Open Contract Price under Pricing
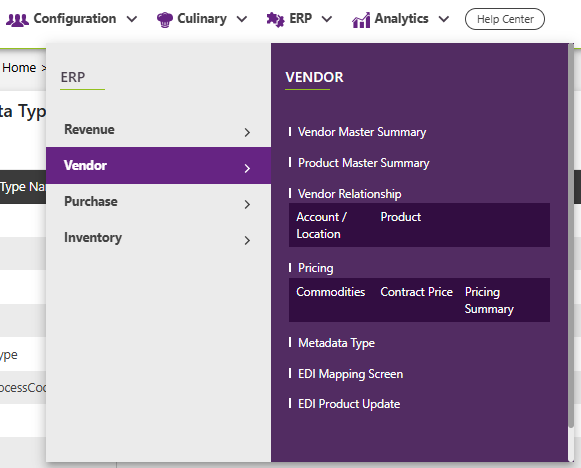The height and width of the screenshot is (468, 581). coord(416,292)
